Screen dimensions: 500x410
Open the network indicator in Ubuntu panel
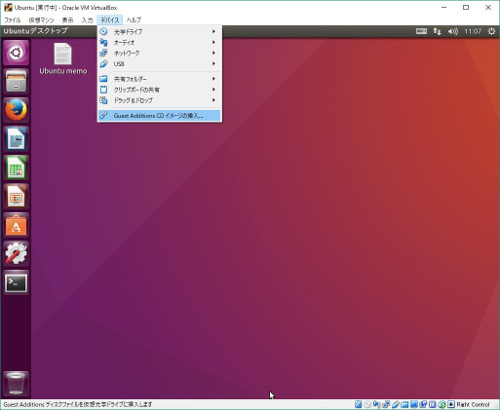click(x=437, y=31)
